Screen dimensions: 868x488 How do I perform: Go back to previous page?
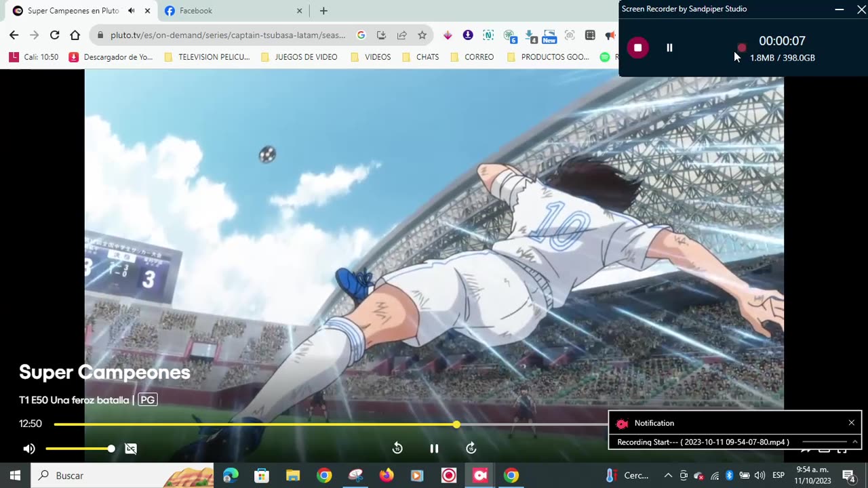tap(14, 35)
